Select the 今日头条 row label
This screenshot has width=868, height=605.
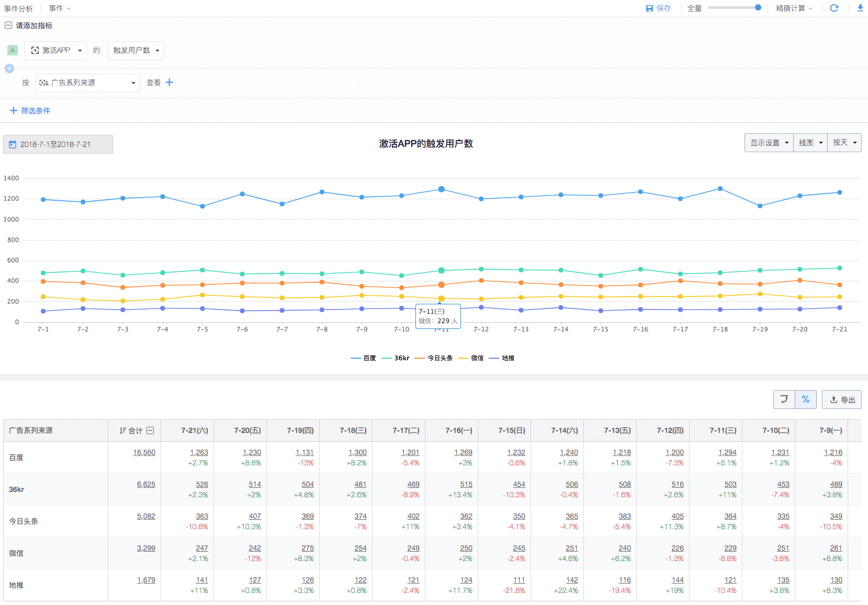click(24, 521)
